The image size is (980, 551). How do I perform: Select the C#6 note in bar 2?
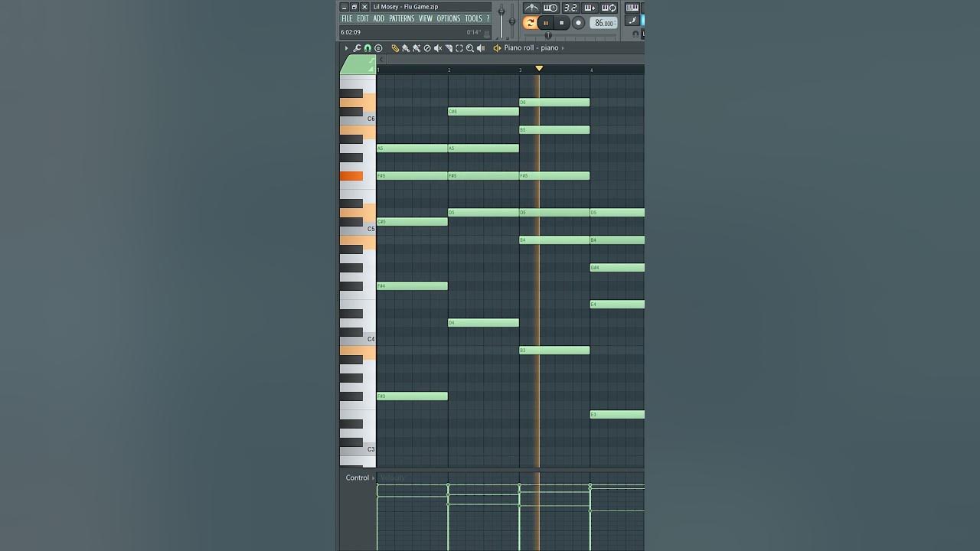pos(483,112)
